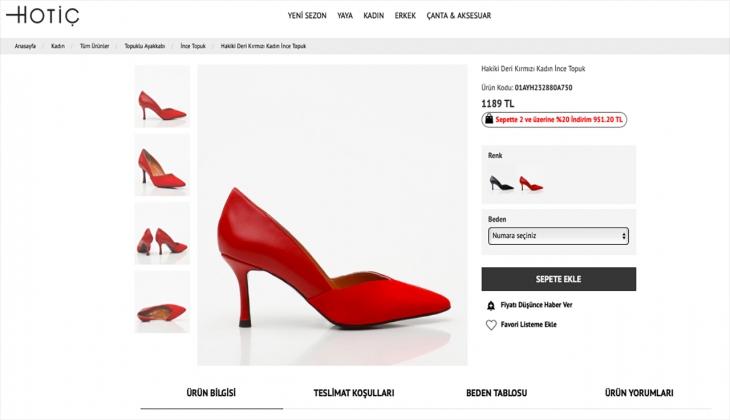
Task: Open the ERKEK menu
Action: [405, 16]
